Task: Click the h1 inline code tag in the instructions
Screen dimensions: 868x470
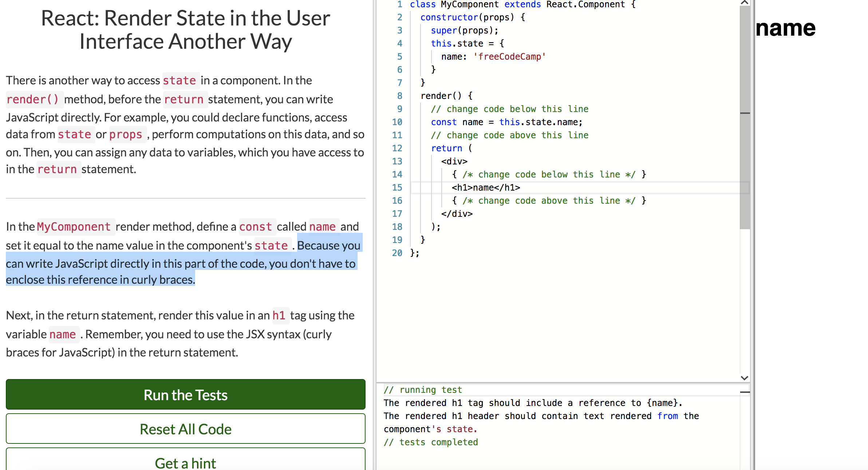Action: point(279,315)
